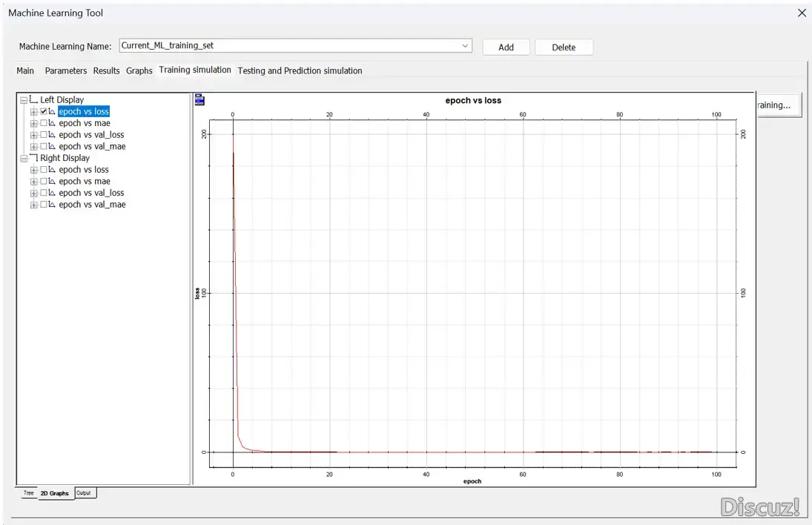Screen dimensions: 812x525
Task: Expand Left Display epoch vs loss node
Action: coord(33,112)
